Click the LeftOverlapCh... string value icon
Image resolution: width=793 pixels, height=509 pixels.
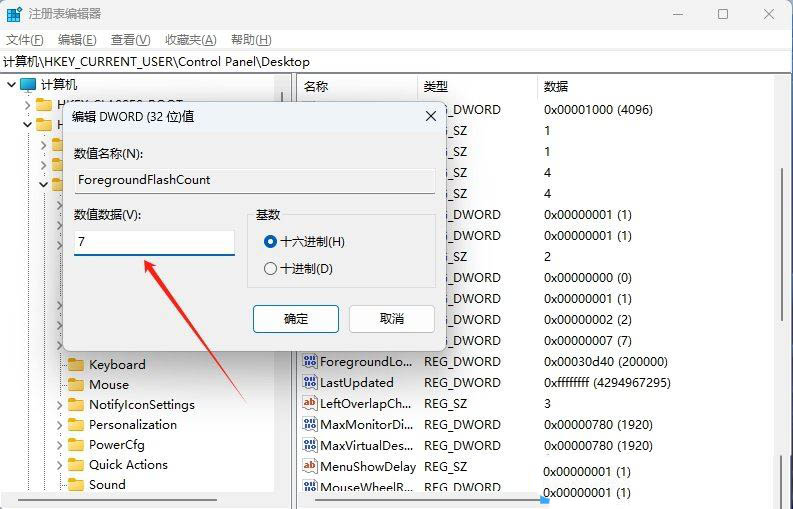pyautogui.click(x=309, y=404)
